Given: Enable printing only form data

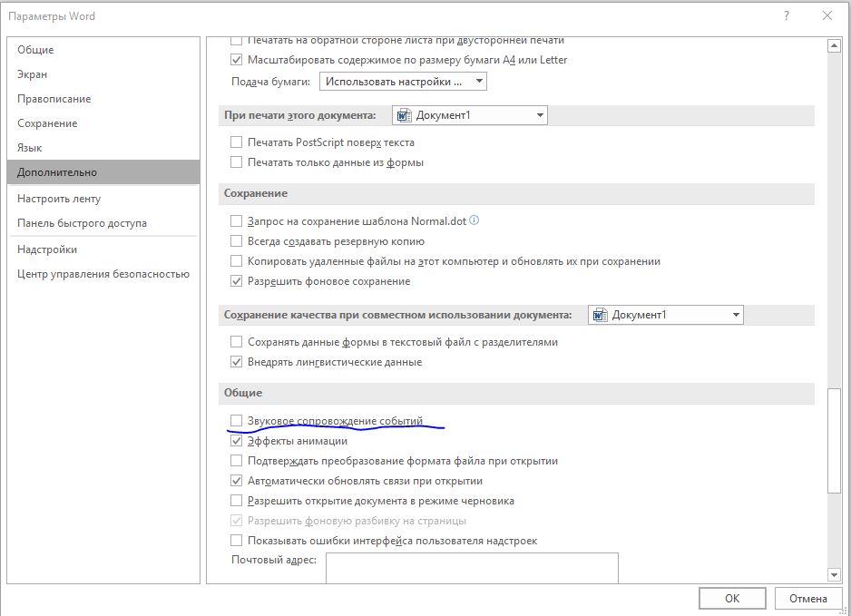Looking at the screenshot, I should (x=236, y=162).
